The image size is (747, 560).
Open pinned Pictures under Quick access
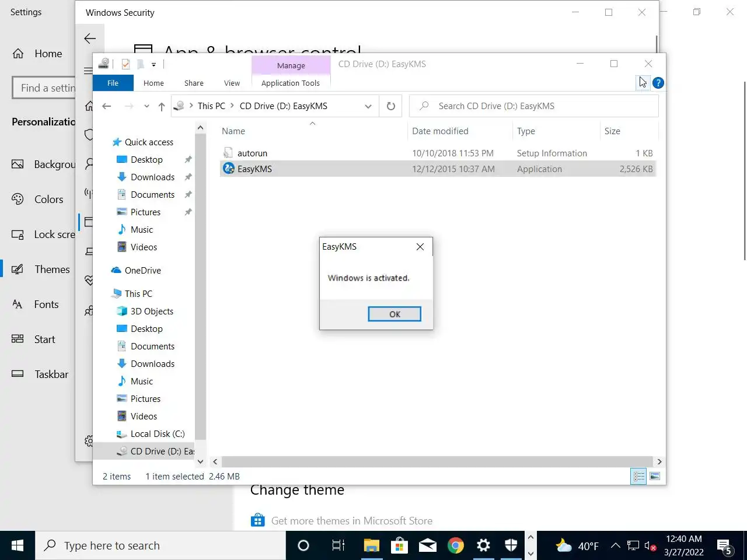(145, 212)
